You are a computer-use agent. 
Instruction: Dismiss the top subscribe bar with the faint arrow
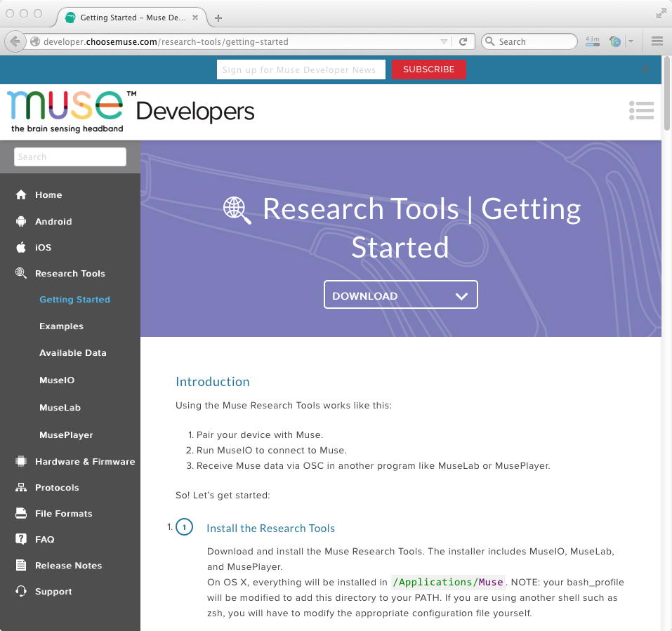[x=645, y=69]
